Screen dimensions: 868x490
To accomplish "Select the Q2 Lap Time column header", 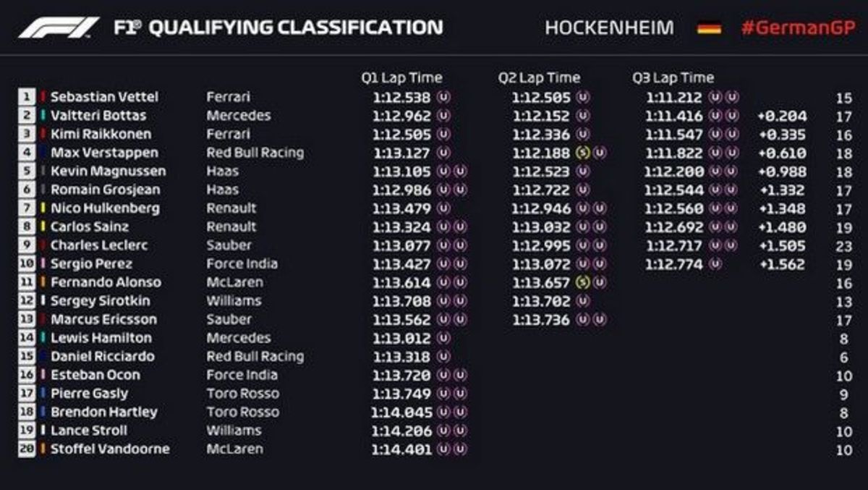I will click(539, 78).
